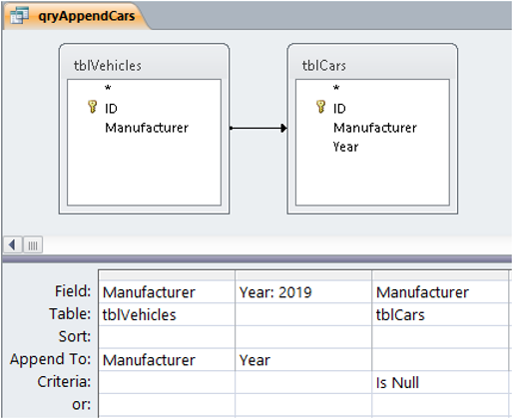
Task: Click the left scroll arrow button
Action: [x=13, y=245]
